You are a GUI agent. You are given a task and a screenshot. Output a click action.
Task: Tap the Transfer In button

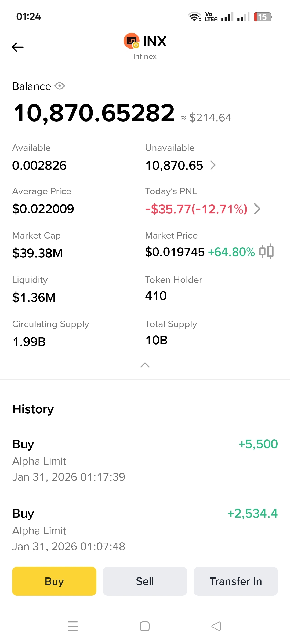point(236,581)
